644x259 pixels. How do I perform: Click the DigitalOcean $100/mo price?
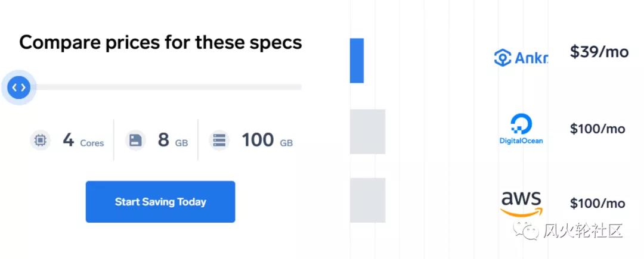597,129
